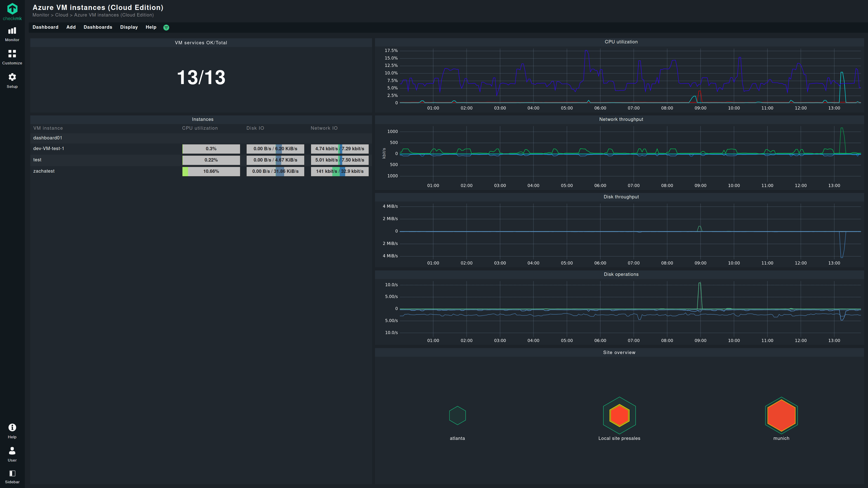Click the atlanta site hexagon
The height and width of the screenshot is (488, 868).
coord(457,415)
